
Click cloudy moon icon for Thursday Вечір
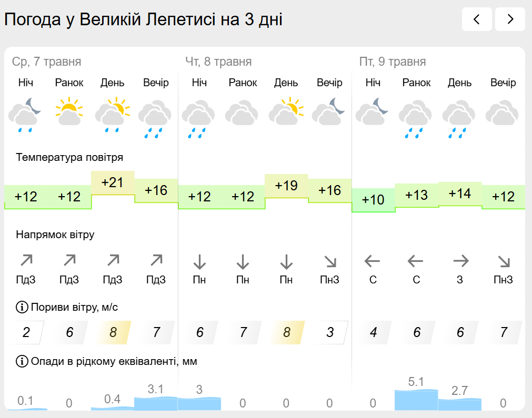pos(329,111)
